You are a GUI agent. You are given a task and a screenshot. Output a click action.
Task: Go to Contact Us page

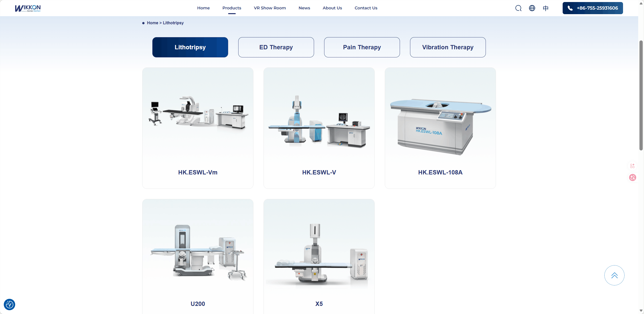(x=366, y=8)
